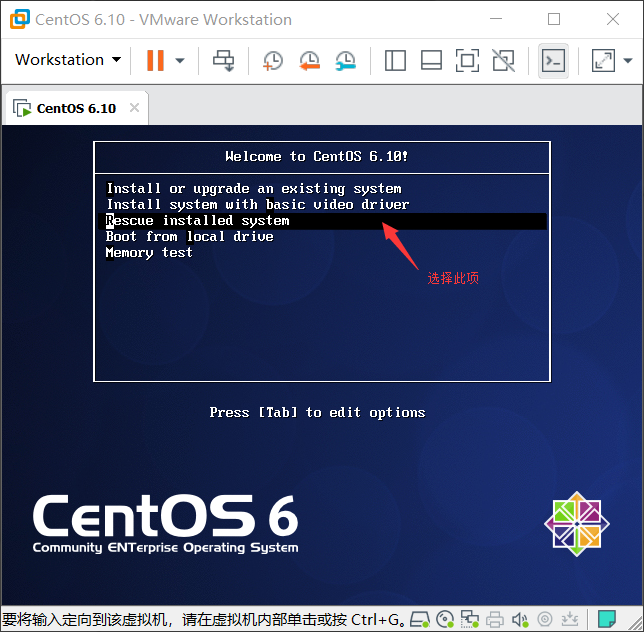Close the VMware Workstation window
644x632 pixels.
pos(613,19)
